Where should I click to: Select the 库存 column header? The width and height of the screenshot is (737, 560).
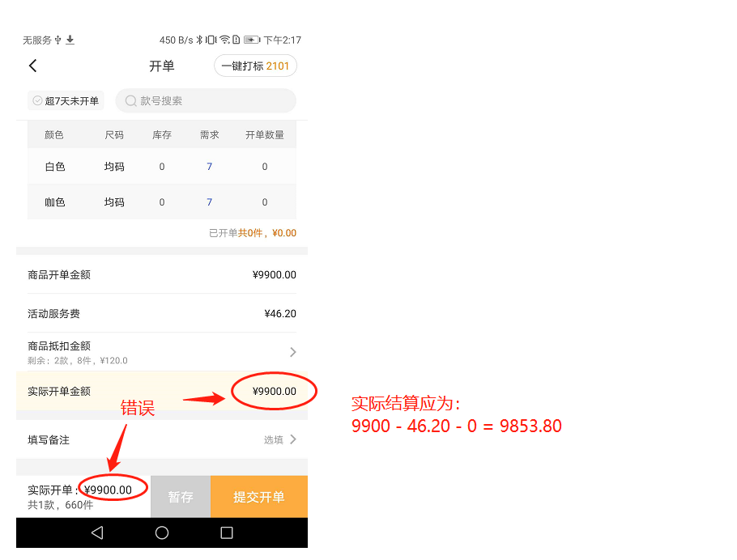[x=162, y=135]
